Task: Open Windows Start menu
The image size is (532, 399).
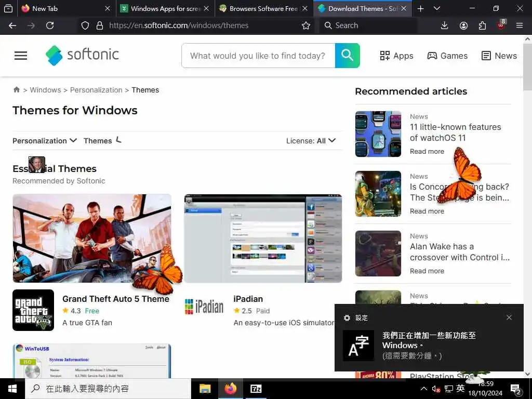Action: click(x=12, y=389)
